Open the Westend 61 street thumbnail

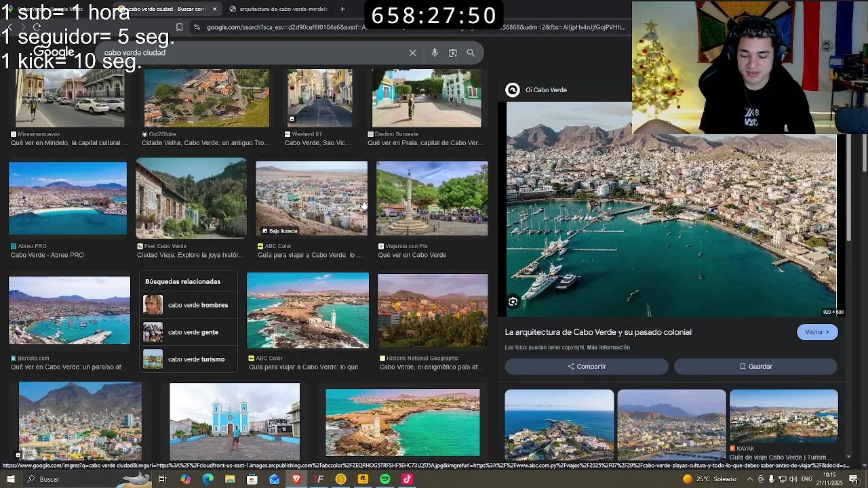click(x=319, y=98)
